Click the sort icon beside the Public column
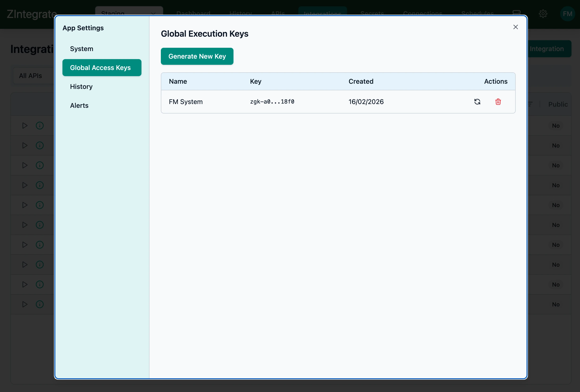Screen dimensions: 580x392 point(530,104)
